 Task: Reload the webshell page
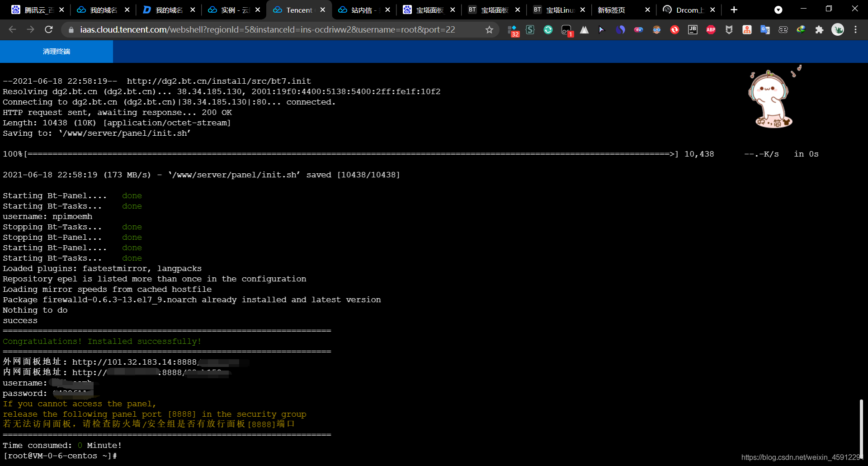click(x=49, y=29)
